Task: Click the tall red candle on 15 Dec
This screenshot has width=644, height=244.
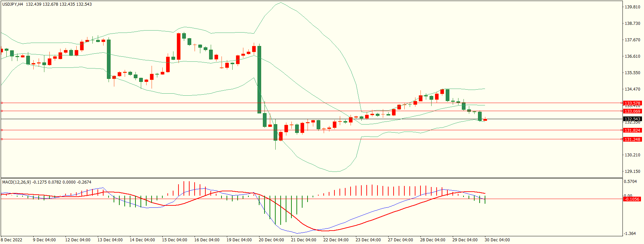Action: (179, 46)
